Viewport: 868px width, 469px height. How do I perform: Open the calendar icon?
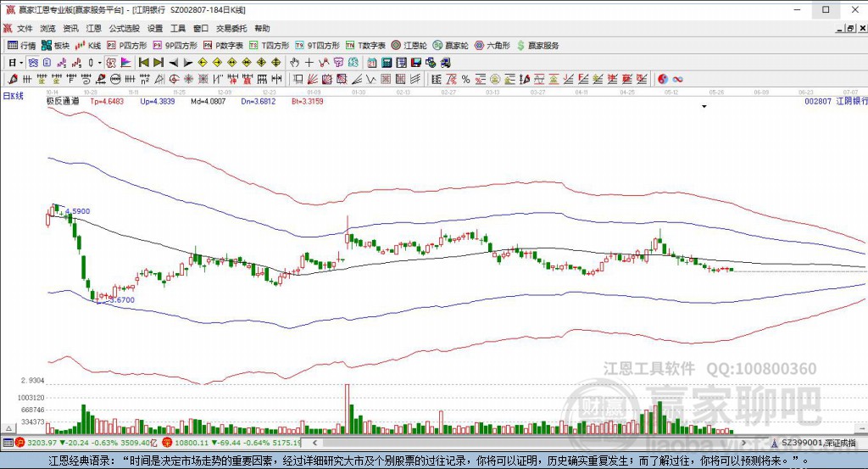click(372, 63)
